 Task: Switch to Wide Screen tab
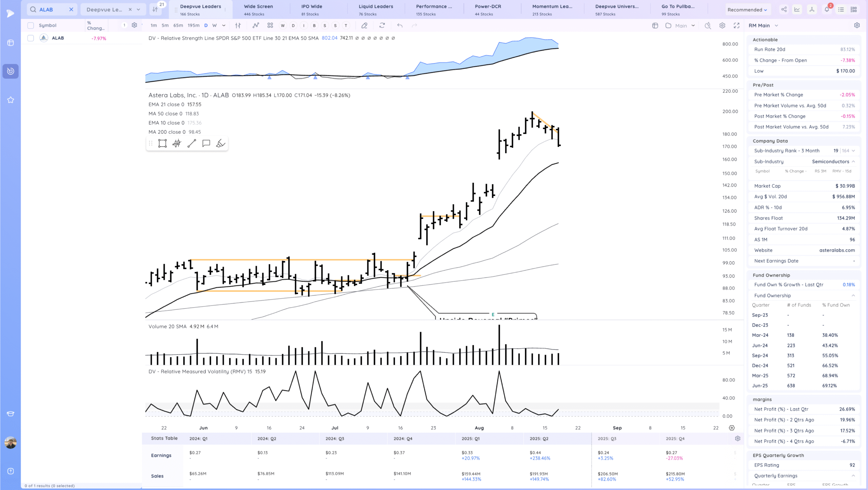[261, 9]
